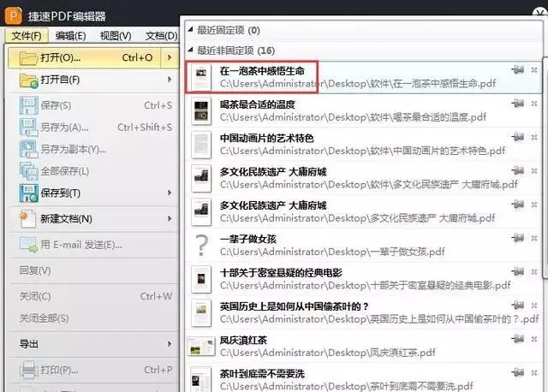Screen dimensions: 548x392
Task: Click the 另存为(A) icon
Action: (x=28, y=128)
